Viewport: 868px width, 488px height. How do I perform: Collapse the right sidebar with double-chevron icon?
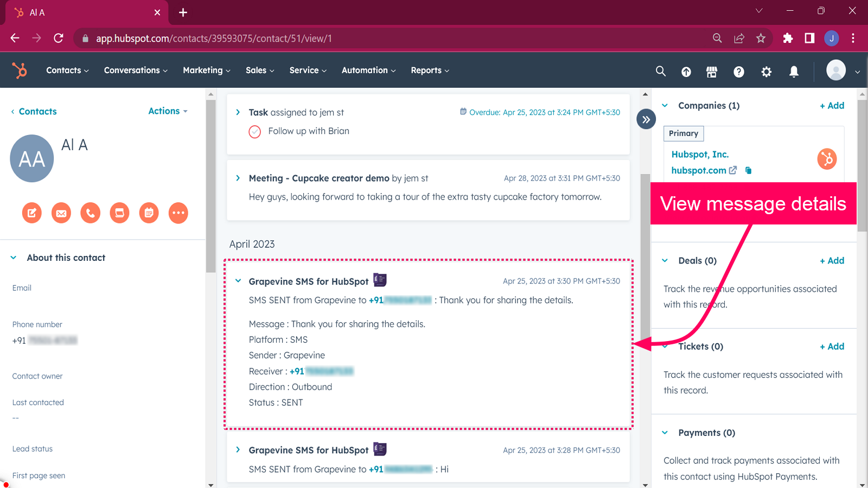646,119
